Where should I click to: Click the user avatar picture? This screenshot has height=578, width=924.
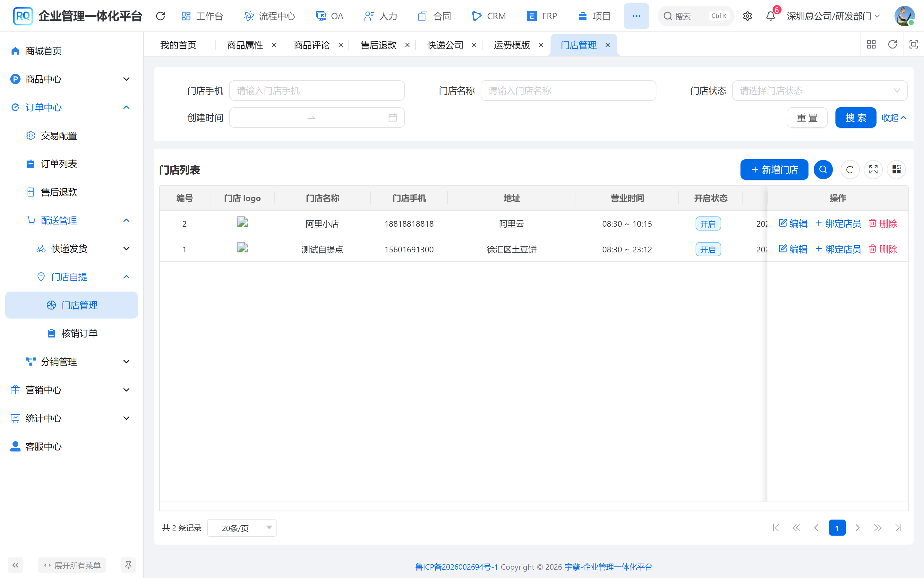point(904,16)
